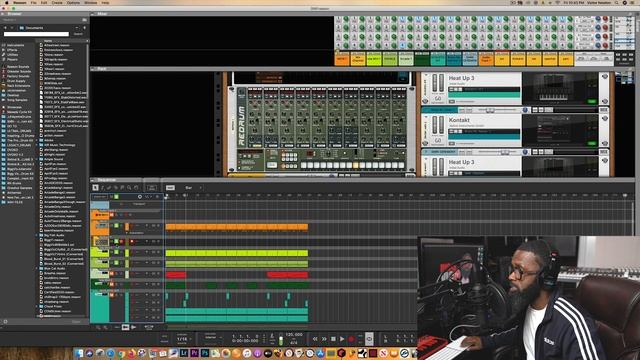The height and width of the screenshot is (360, 640).
Task: Click Open on the top Heat Up 3 device
Action: [591, 101]
